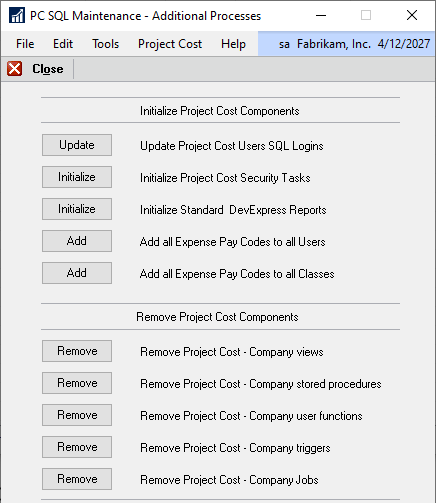Viewport: 436px width, 503px height.
Task: Click 'Initialize Standard DevExpress Reports' label
Action: (x=233, y=210)
